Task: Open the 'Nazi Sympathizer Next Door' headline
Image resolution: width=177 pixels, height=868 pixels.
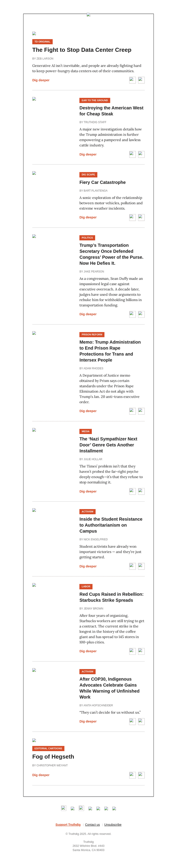Action: tap(108, 445)
